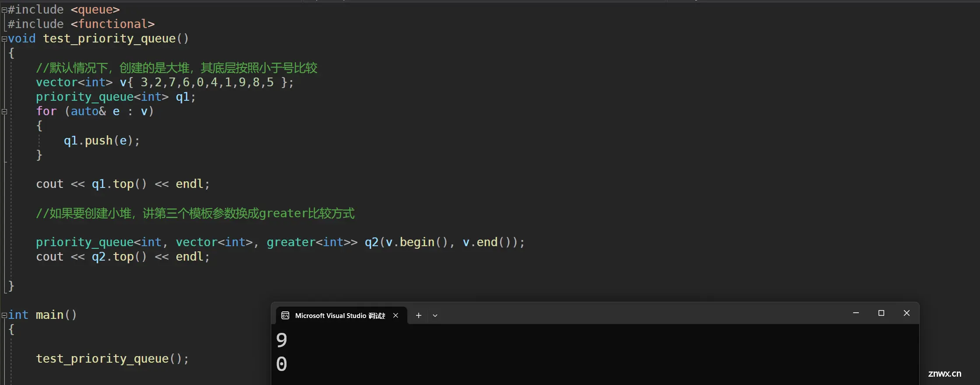
Task: Click the green comment mentioning greater comparison
Action: pos(195,213)
